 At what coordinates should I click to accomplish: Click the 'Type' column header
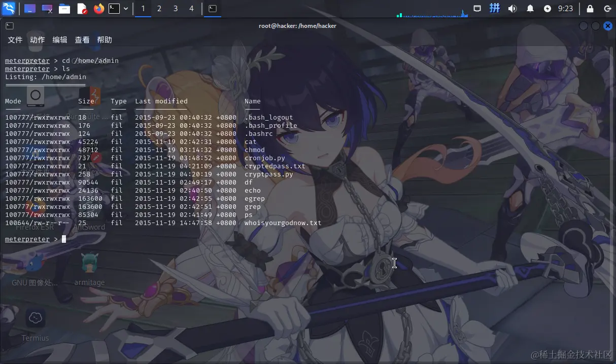tap(119, 101)
